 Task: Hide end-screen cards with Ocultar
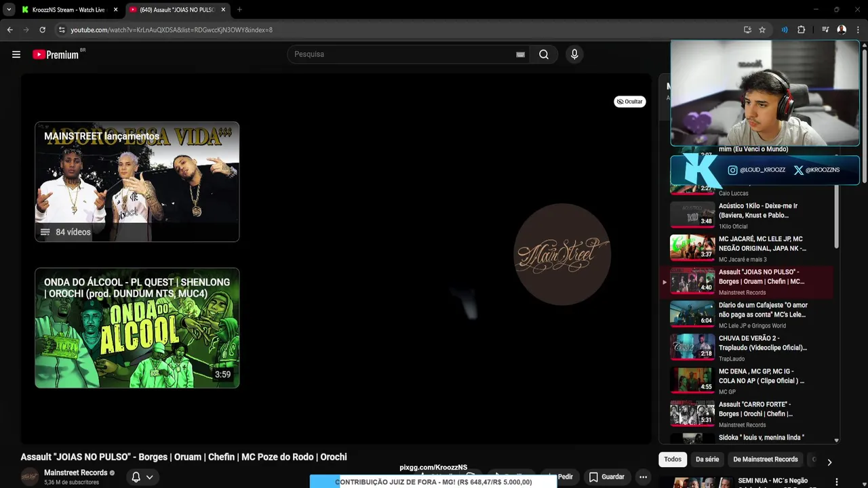[629, 102]
